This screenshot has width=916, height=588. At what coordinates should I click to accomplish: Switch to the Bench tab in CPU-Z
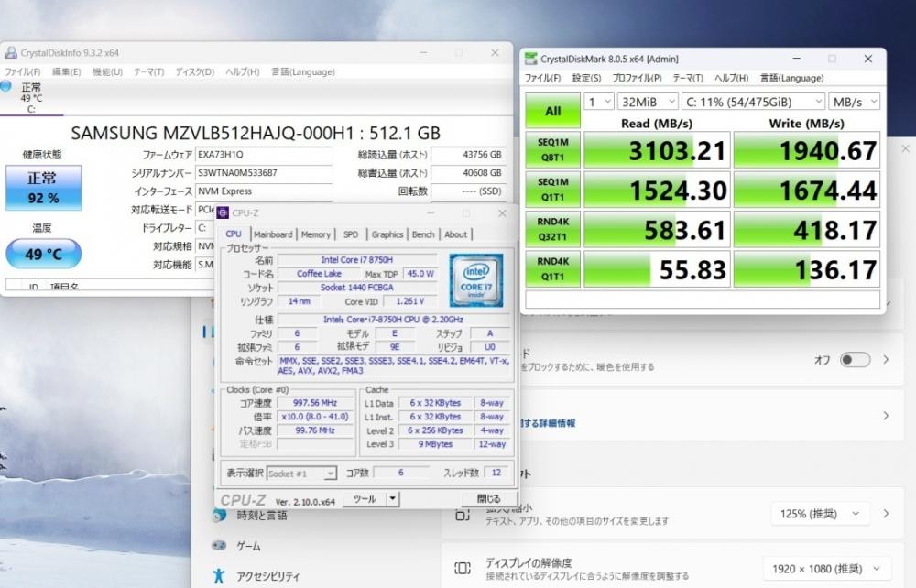click(423, 234)
